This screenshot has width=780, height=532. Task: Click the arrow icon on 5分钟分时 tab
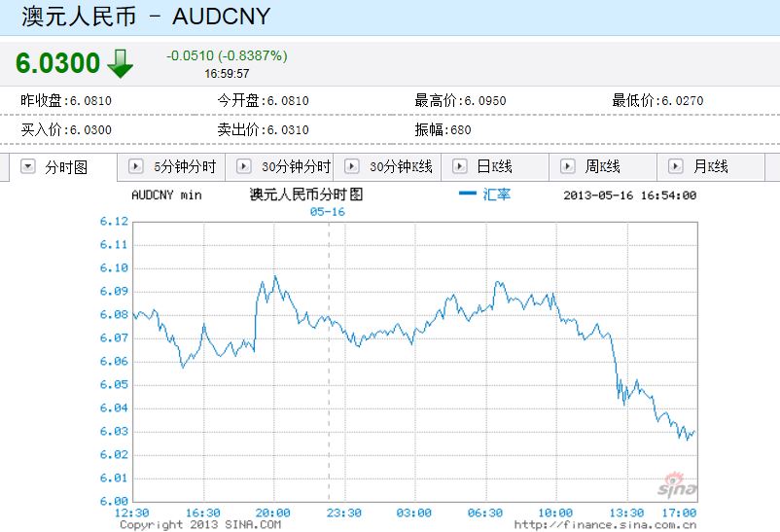tap(135, 166)
